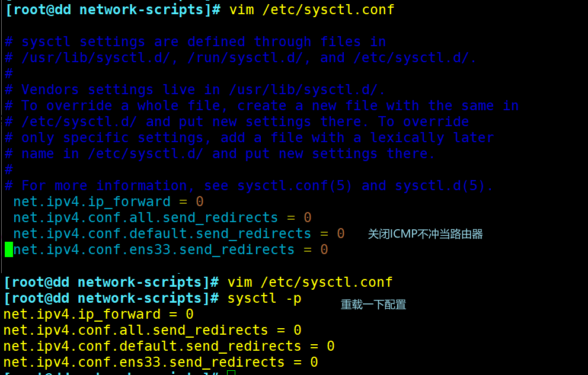Click 'net.ipv4.ip_forward = 0' in vim editor

[x=108, y=201]
